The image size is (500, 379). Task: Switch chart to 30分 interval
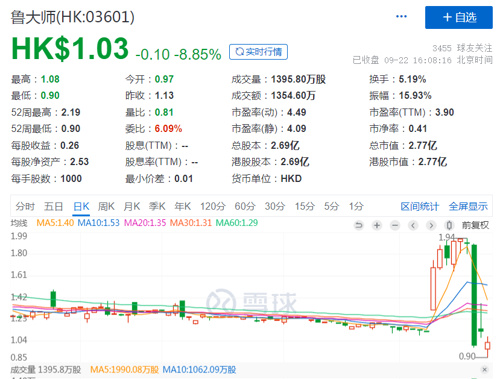click(275, 206)
